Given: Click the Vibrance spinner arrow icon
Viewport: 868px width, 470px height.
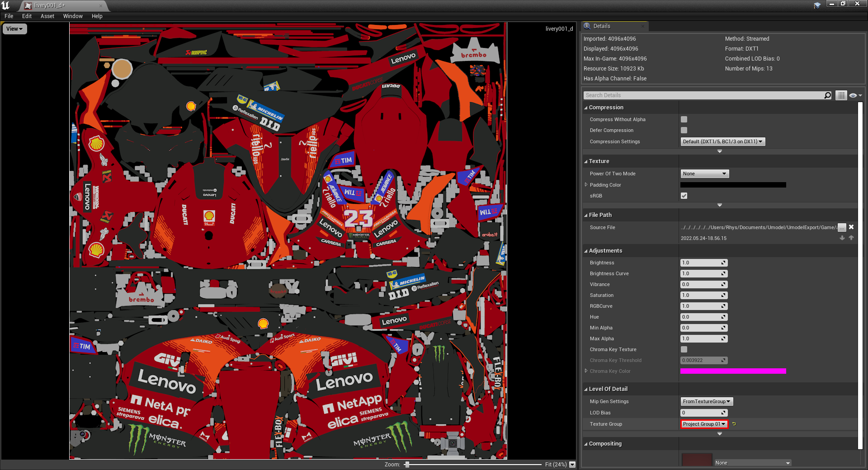Looking at the screenshot, I should [723, 284].
